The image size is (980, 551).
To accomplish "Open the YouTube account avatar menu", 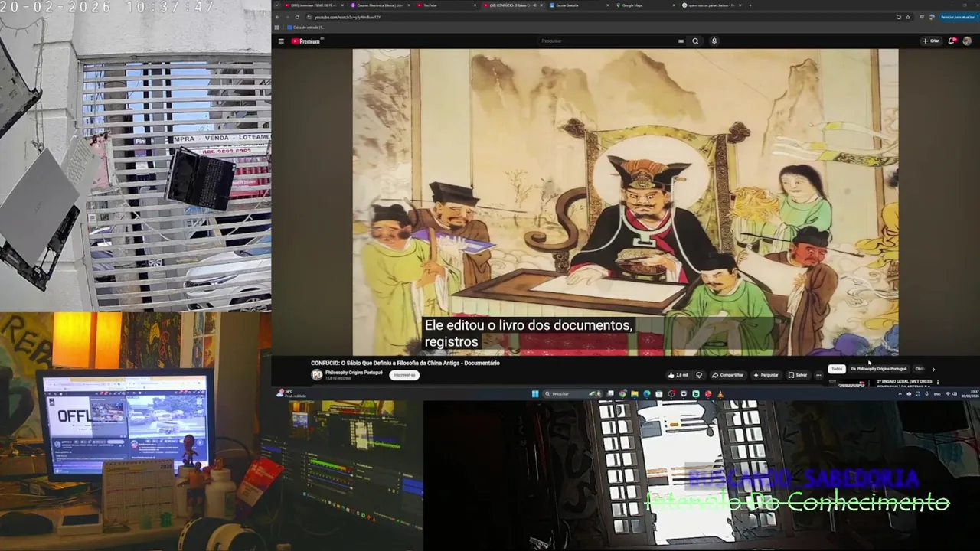I will (x=967, y=41).
